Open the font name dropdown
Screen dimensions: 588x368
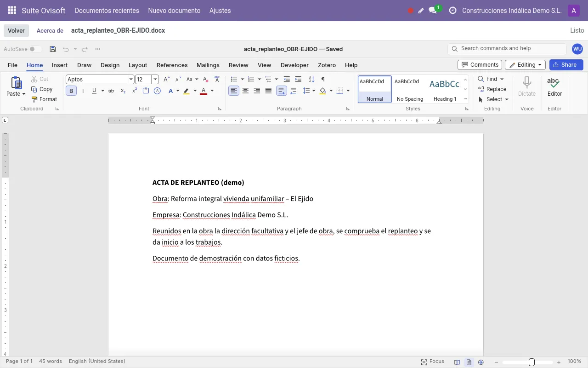point(131,80)
